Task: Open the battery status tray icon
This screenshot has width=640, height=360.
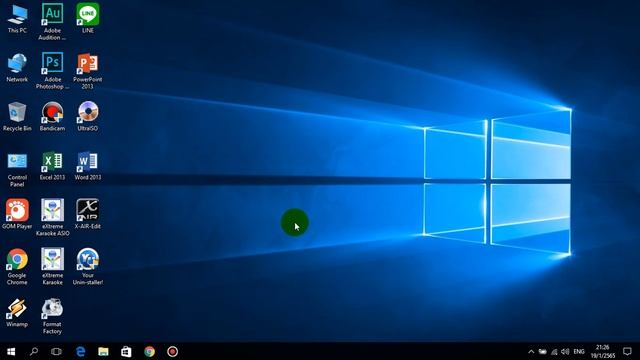Action: [x=542, y=351]
